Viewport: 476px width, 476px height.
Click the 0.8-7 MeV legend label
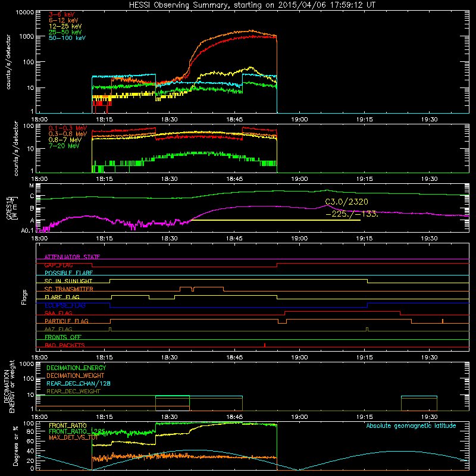click(65, 140)
